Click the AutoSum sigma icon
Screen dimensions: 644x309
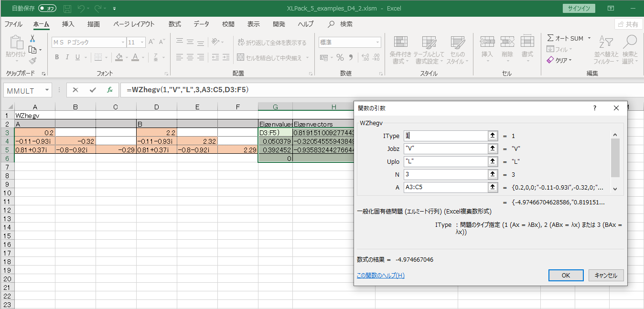[550, 38]
